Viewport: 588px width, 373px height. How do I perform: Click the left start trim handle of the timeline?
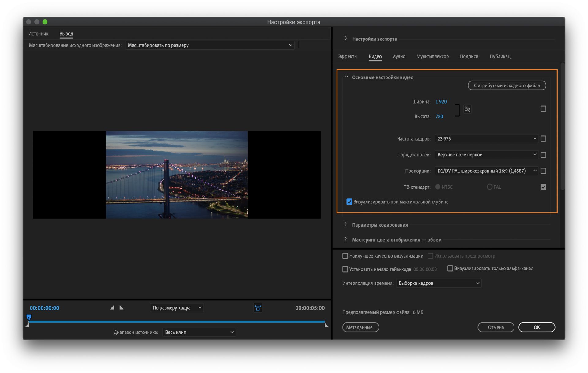[27, 326]
